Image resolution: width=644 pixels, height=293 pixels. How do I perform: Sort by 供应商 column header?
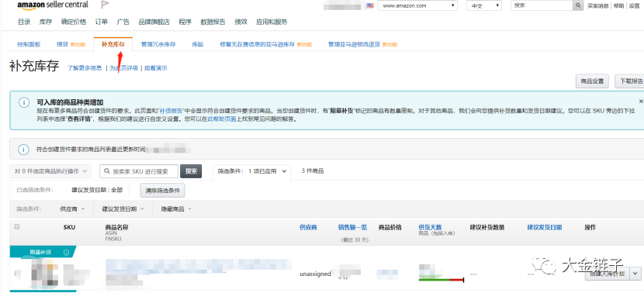pyautogui.click(x=308, y=227)
